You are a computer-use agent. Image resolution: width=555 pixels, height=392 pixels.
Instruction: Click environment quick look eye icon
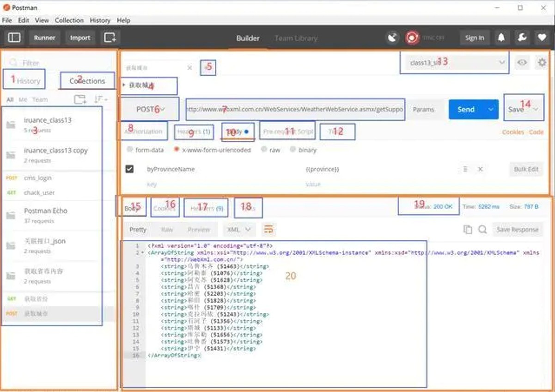point(522,62)
